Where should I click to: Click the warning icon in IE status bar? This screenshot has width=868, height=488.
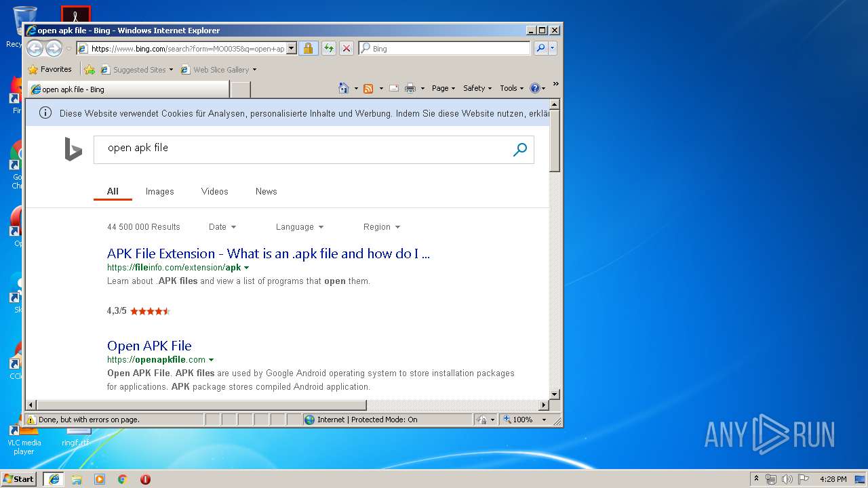point(31,420)
